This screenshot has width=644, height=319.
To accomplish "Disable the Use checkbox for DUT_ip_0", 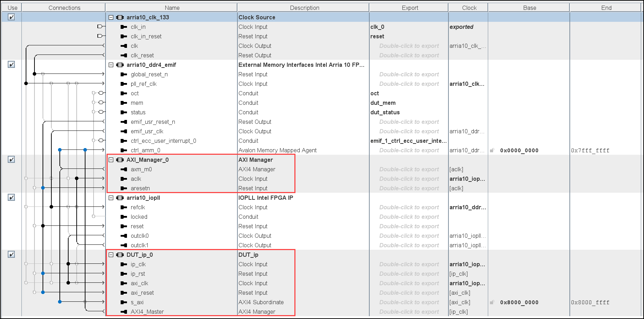I will pos(11,254).
